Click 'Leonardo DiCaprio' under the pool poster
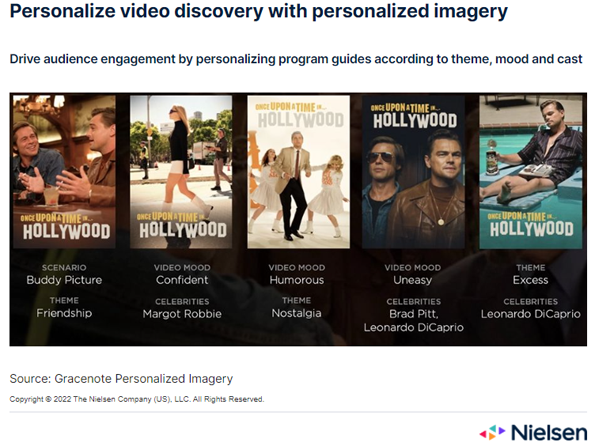This screenshot has height=446, width=595. [530, 314]
